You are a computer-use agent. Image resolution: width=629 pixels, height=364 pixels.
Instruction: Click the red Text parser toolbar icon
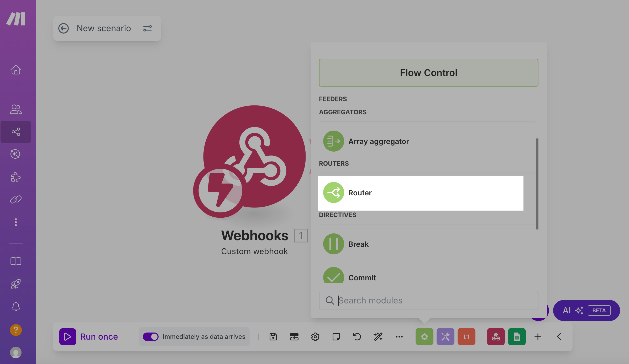(x=466, y=337)
